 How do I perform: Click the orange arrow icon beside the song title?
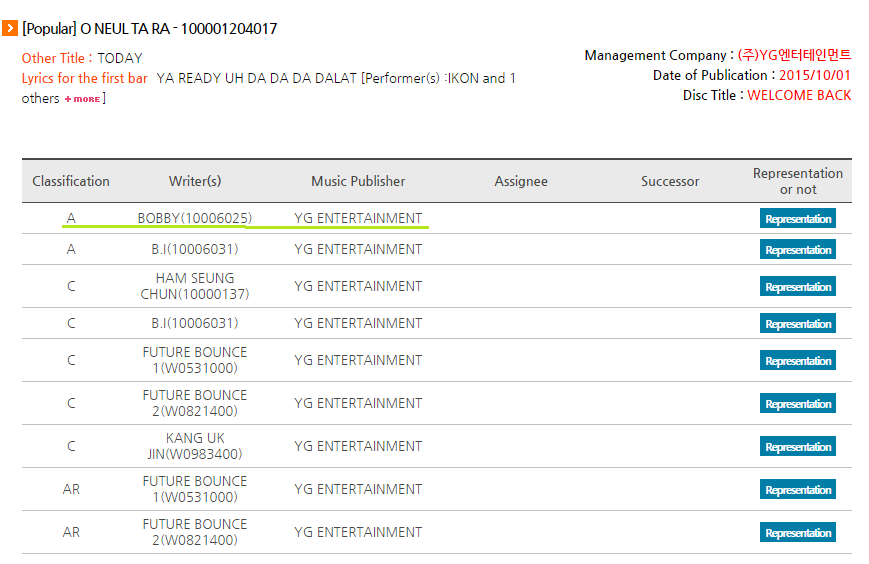pos(10,28)
